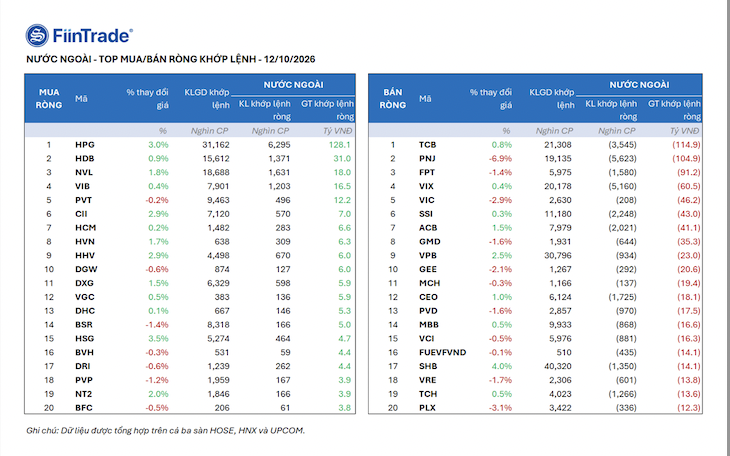Click FPT net value (91.2)
Screen dimensions: 730x456
click(x=688, y=172)
